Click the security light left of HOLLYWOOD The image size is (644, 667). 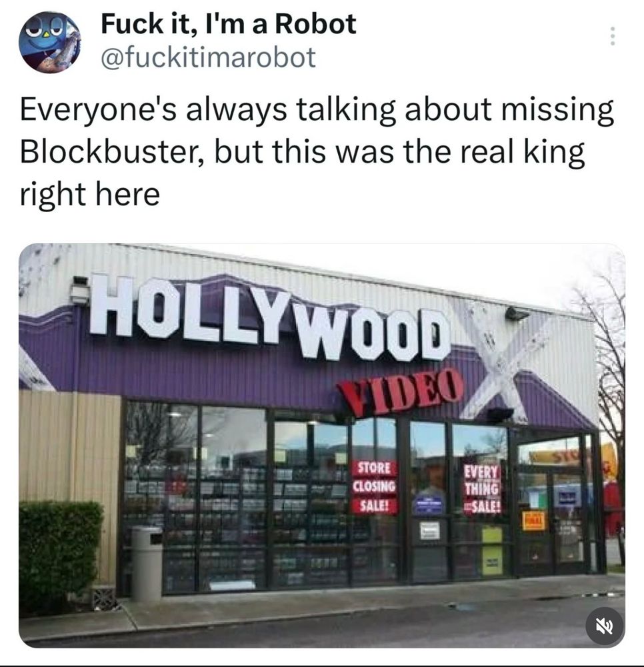coord(80,291)
